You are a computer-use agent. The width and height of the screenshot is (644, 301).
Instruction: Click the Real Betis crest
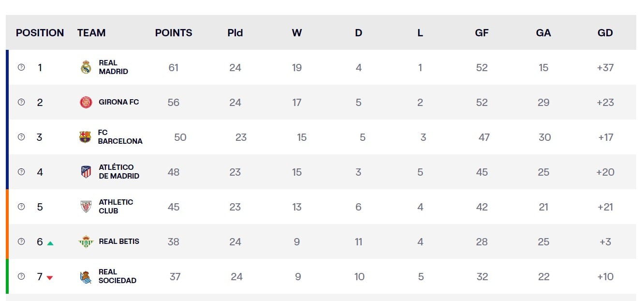click(86, 241)
